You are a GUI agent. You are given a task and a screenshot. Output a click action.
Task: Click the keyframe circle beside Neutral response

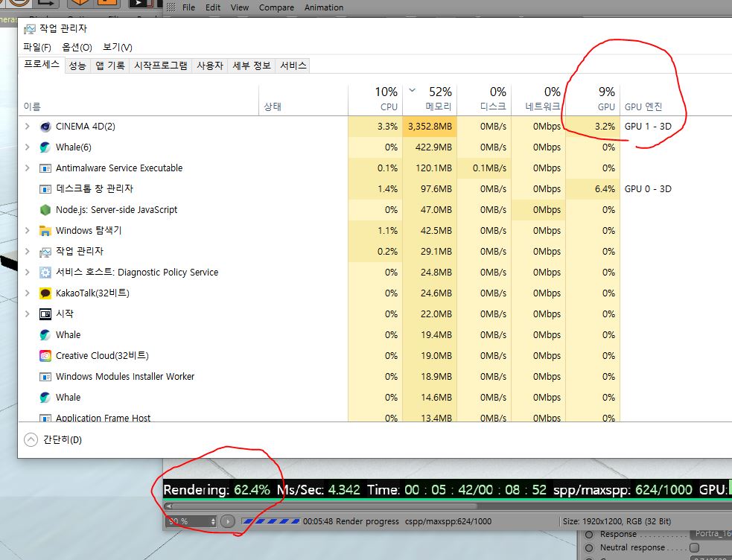pyautogui.click(x=589, y=547)
